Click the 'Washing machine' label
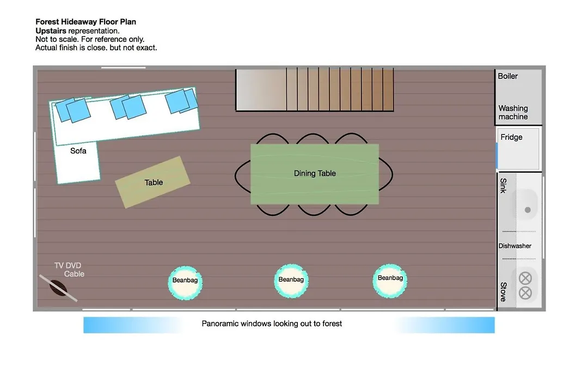588x381 pixels. 513,113
